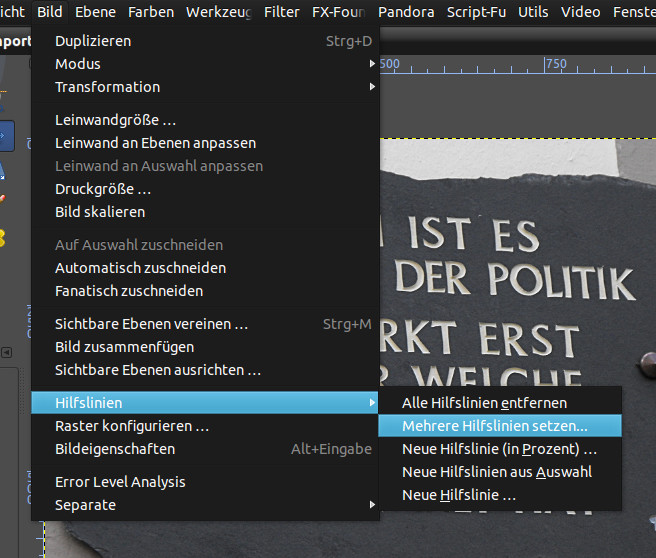
Task: Choose the plain Neue Hilfslinie … entry
Action: pyautogui.click(x=500, y=495)
